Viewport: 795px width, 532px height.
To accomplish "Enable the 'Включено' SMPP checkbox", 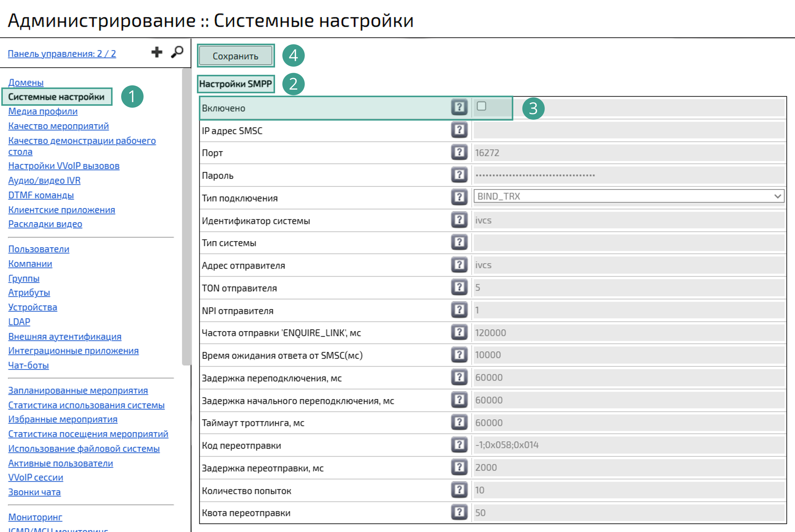I will pyautogui.click(x=481, y=106).
